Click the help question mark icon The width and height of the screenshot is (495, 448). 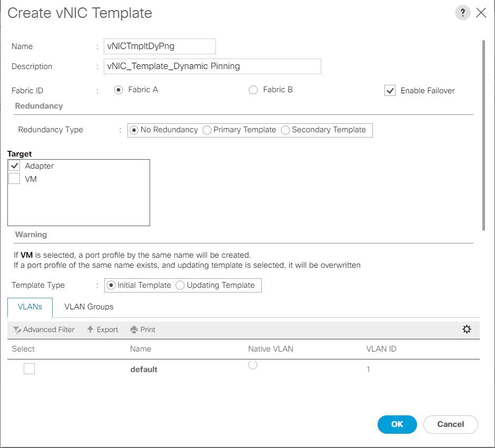462,13
